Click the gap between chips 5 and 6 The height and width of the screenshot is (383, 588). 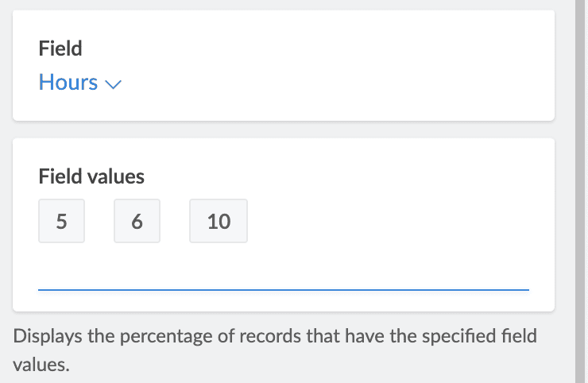(99, 221)
